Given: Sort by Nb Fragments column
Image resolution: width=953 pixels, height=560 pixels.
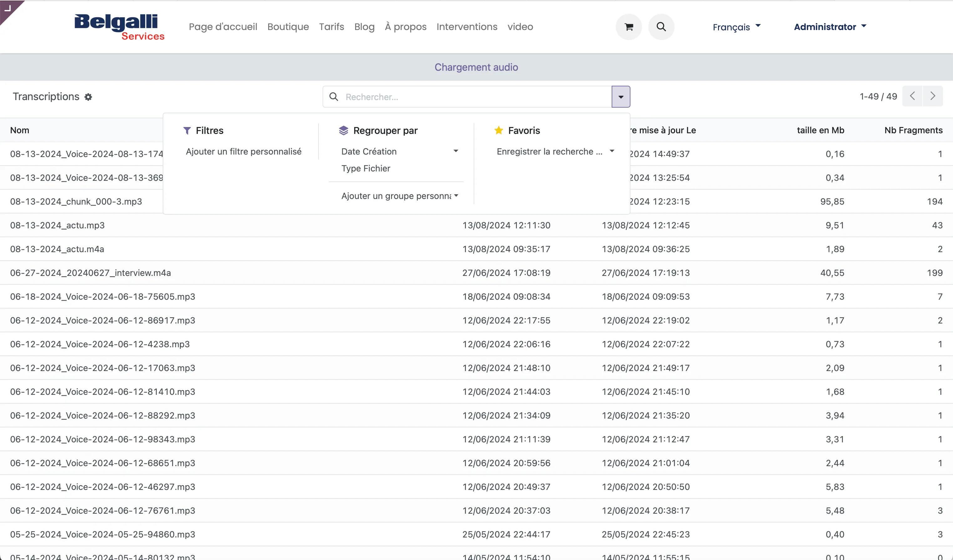Looking at the screenshot, I should (913, 130).
